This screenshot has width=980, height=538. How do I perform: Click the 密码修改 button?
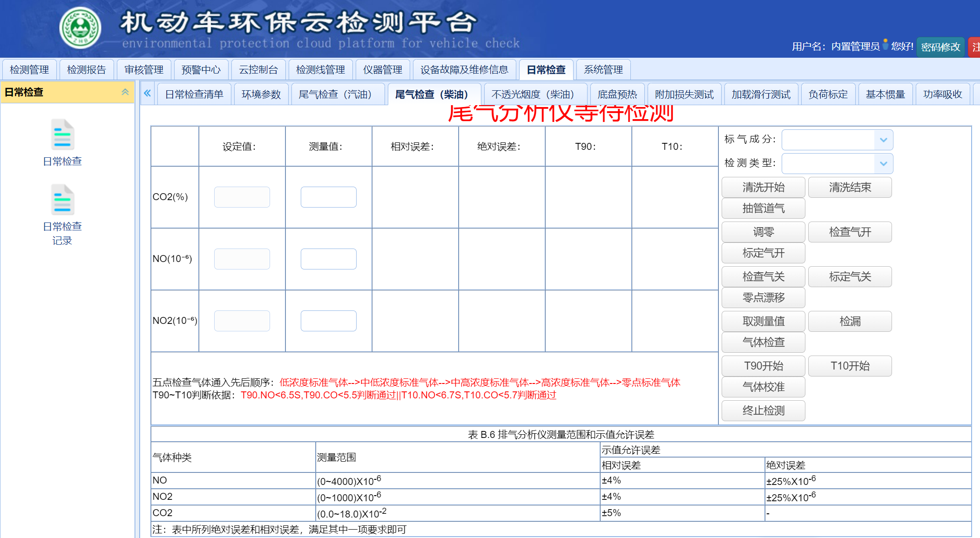940,47
